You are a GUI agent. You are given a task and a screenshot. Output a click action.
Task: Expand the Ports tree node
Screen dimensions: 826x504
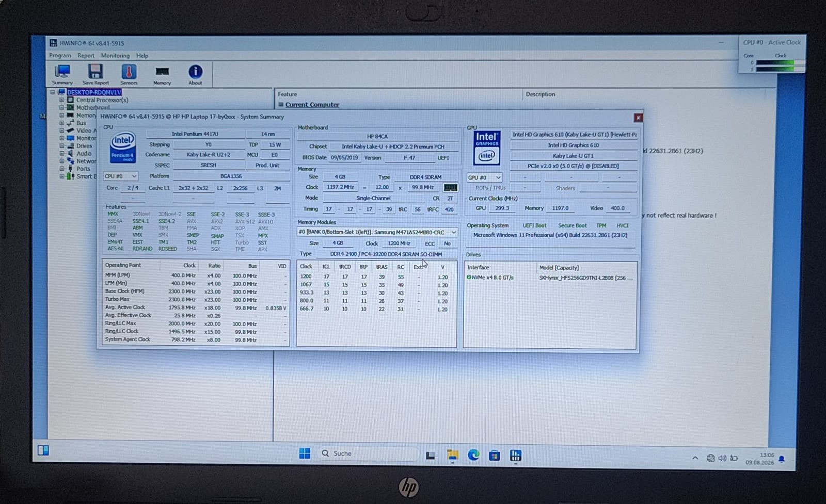(x=61, y=169)
